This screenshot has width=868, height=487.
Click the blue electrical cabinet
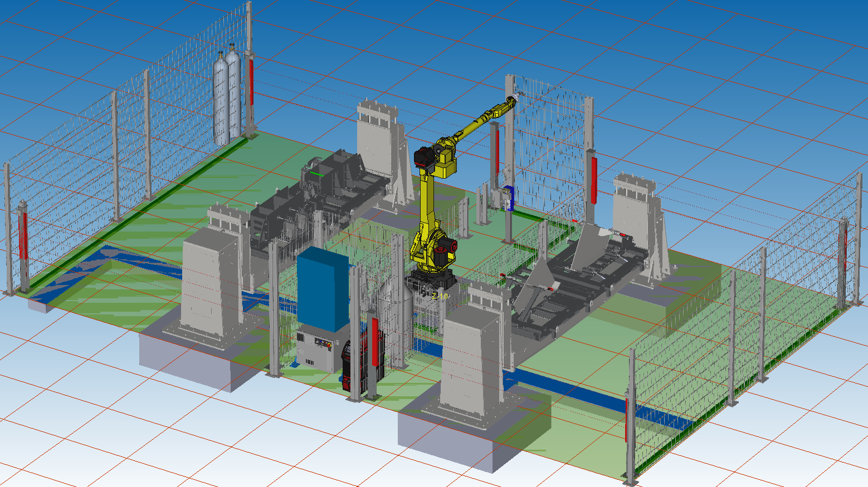point(323,288)
